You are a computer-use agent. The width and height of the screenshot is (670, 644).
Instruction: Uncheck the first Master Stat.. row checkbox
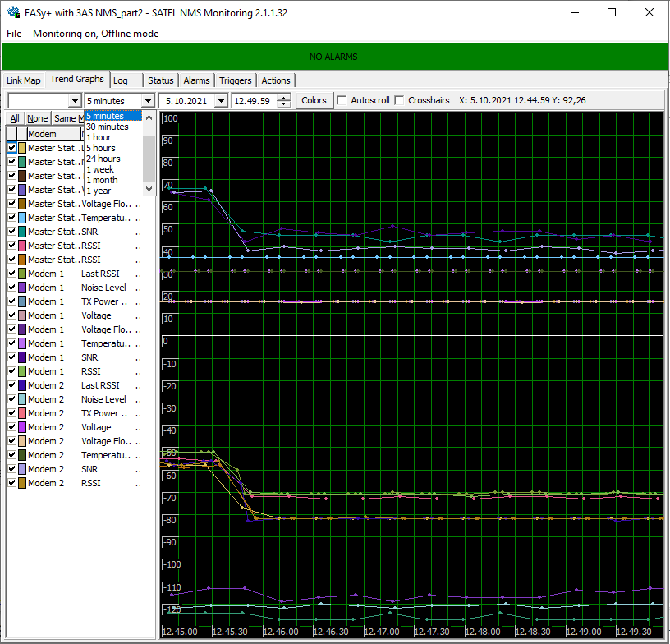pyautogui.click(x=12, y=148)
